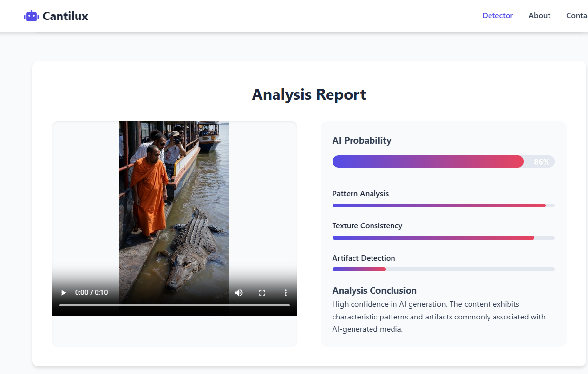588x374 pixels.
Task: Click the Pattern Analysis progress bar
Action: coord(443,206)
